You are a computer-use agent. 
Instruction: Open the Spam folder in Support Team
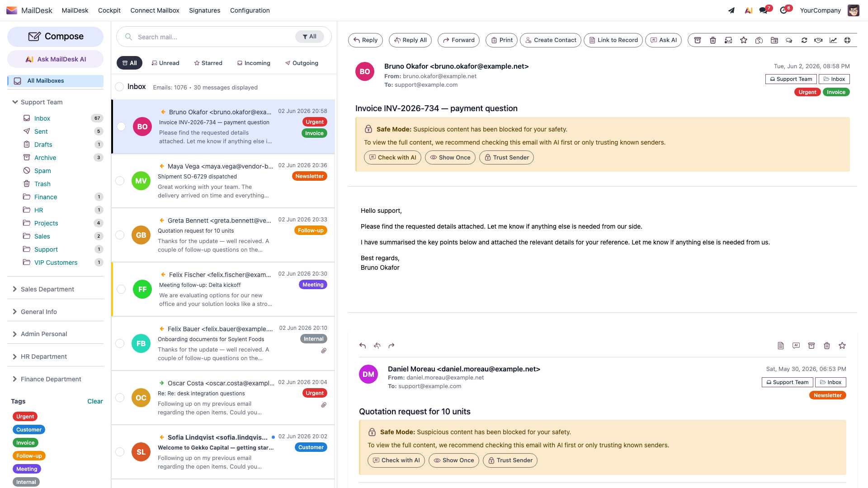[x=42, y=171]
